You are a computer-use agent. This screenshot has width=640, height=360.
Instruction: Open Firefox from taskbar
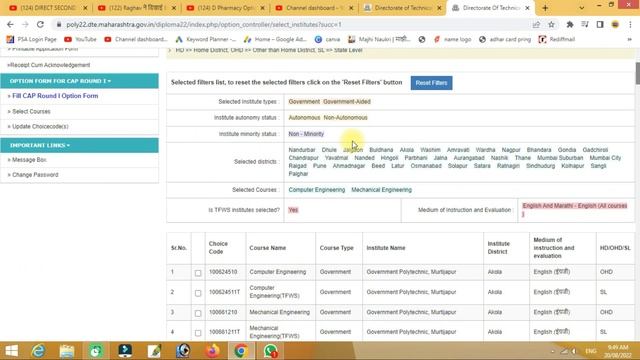click(212, 351)
